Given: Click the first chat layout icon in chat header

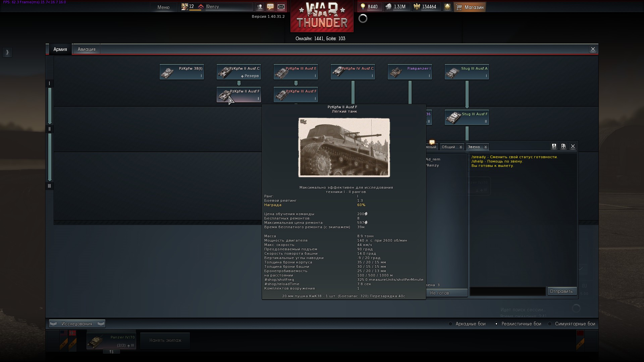Looking at the screenshot, I should (x=554, y=146).
